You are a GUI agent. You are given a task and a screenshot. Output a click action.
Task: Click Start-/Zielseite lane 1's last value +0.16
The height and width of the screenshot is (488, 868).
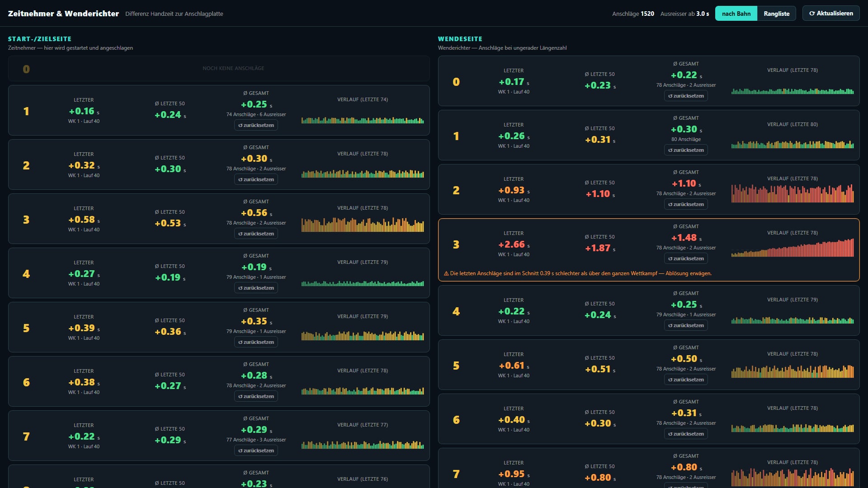tap(84, 111)
